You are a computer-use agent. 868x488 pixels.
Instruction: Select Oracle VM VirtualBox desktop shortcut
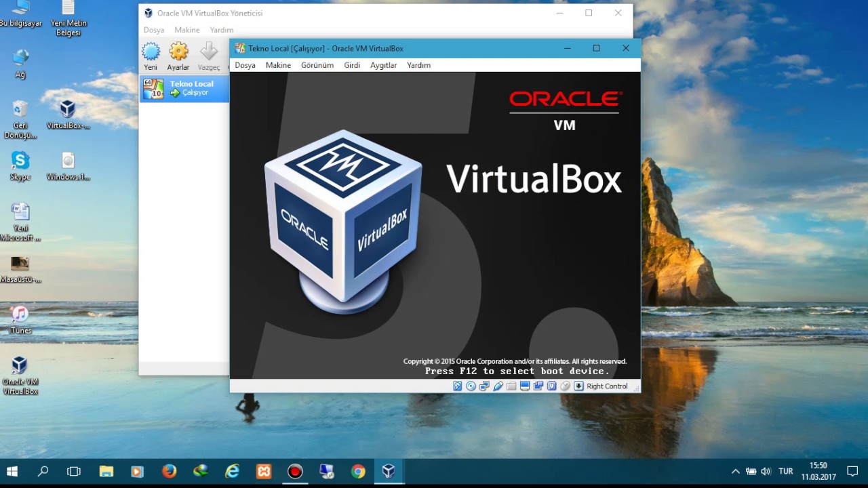click(x=20, y=375)
